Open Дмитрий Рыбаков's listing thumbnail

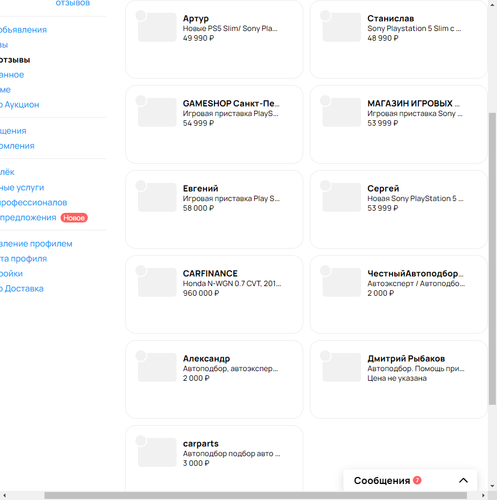342,367
